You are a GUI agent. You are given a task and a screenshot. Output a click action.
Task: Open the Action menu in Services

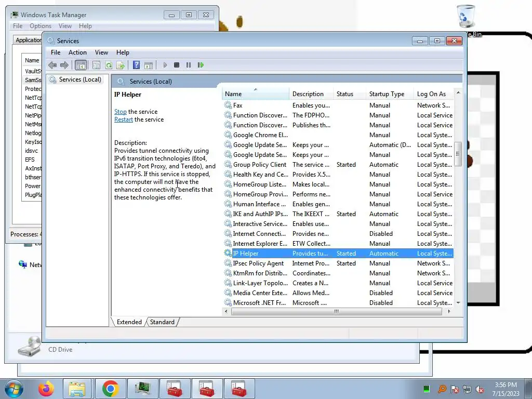point(77,52)
